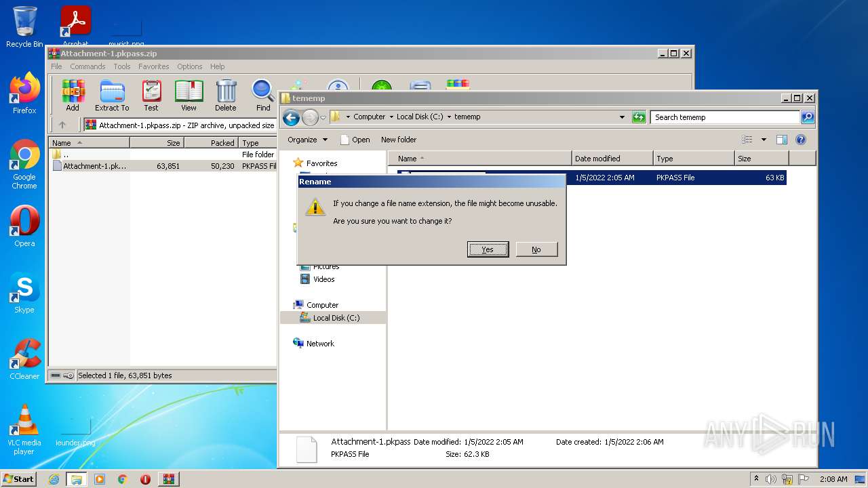Sort WinRAR list by Name column

(x=89, y=143)
